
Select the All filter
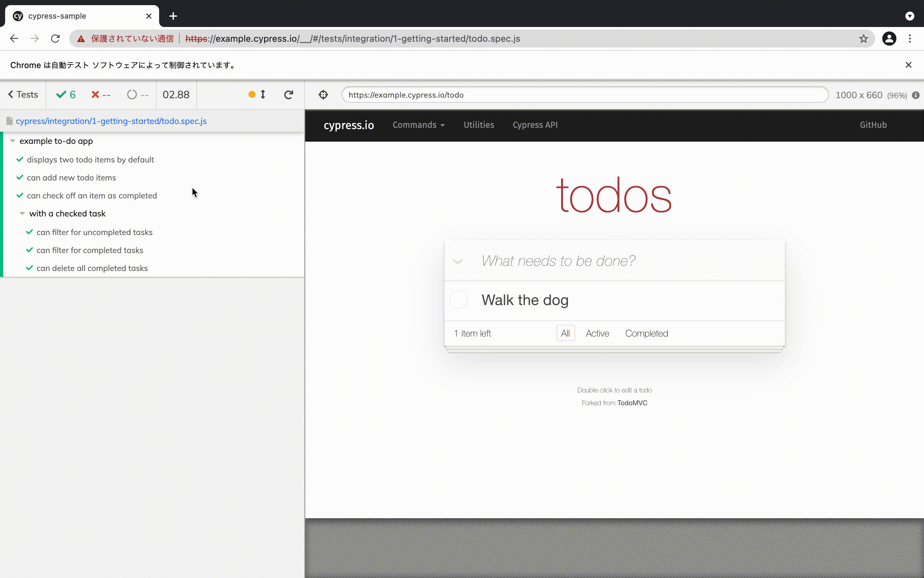[x=566, y=333]
